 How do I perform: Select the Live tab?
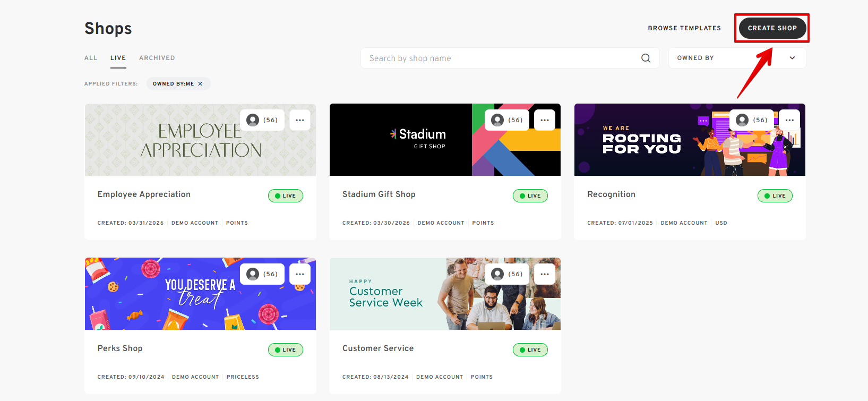click(118, 58)
